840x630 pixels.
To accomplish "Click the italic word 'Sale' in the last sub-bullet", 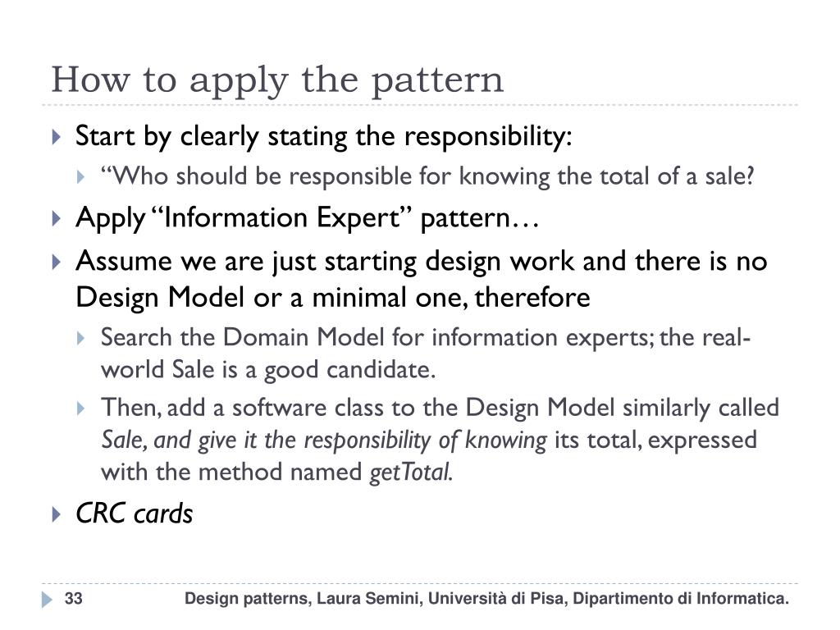I will point(123,440).
